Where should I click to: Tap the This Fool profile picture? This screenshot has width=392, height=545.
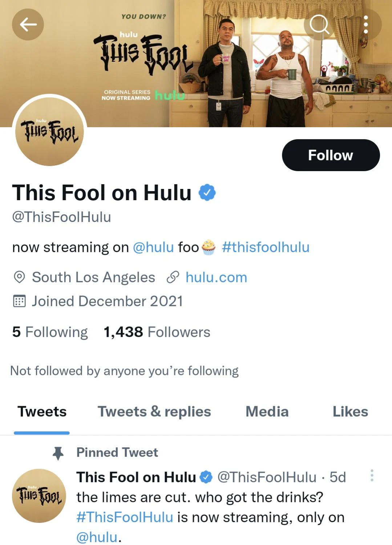pyautogui.click(x=49, y=132)
